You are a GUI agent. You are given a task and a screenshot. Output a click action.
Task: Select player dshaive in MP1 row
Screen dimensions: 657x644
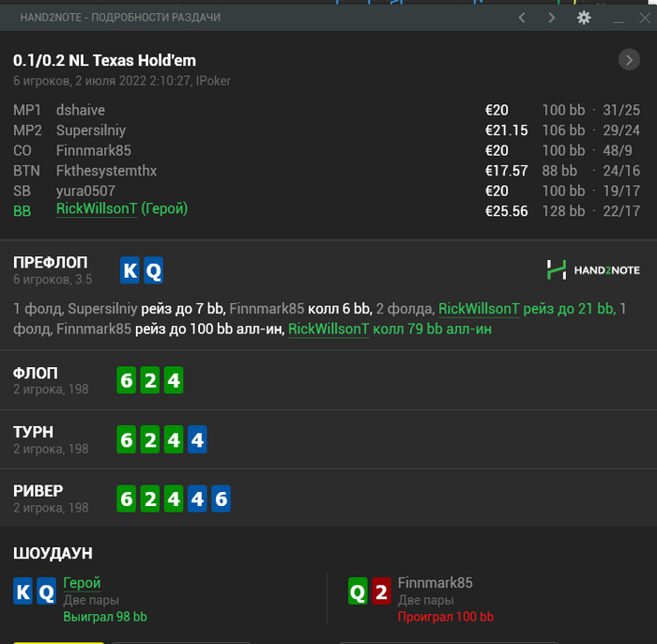81,110
